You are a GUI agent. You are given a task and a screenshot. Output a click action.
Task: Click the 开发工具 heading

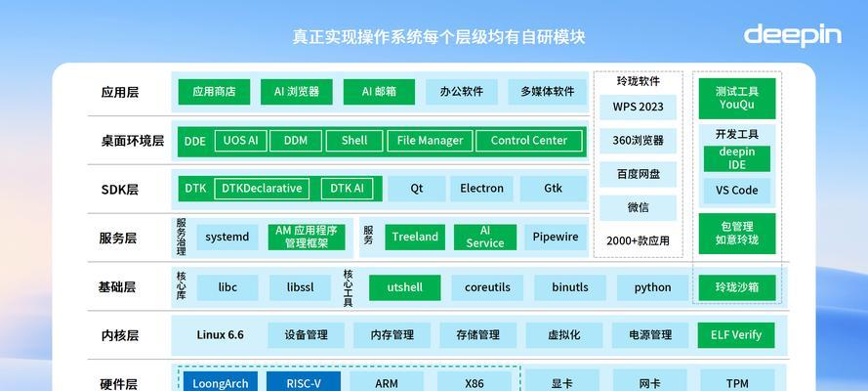click(x=737, y=135)
